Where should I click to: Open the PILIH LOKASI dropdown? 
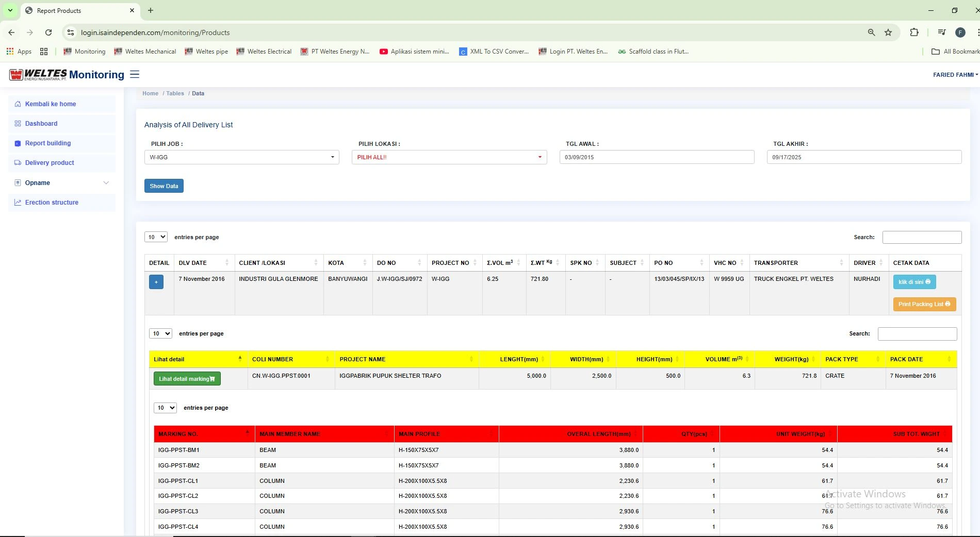[449, 157]
